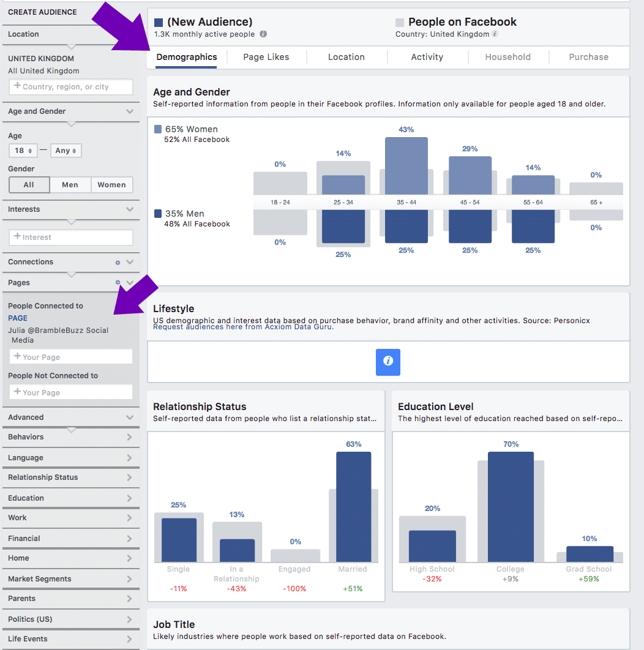This screenshot has height=650, width=644.
Task: Click the Grad School education bar
Action: pyautogui.click(x=590, y=555)
